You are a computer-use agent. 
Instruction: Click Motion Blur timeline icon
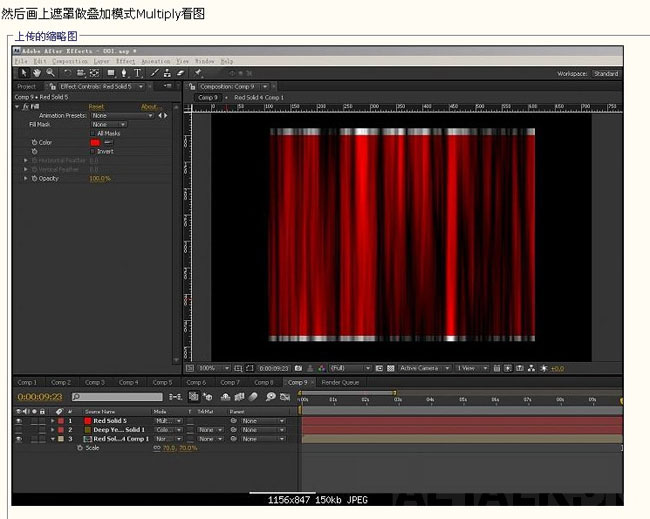point(253,397)
